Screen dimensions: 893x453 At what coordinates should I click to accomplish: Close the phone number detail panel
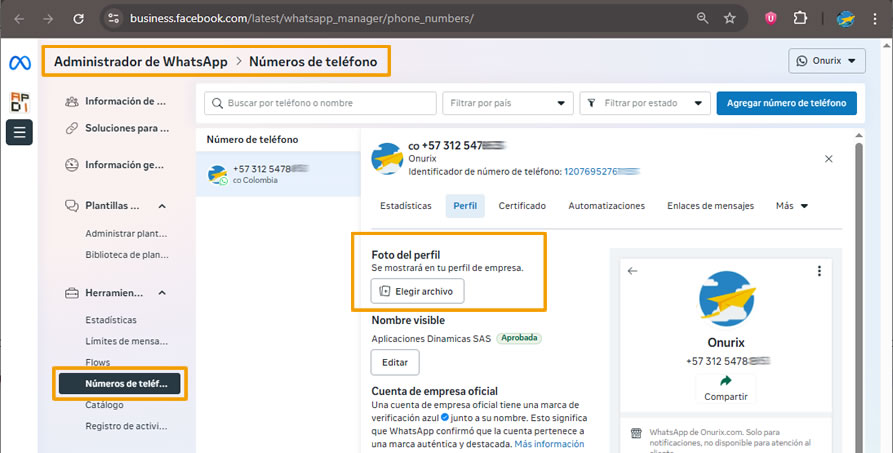pos(828,159)
